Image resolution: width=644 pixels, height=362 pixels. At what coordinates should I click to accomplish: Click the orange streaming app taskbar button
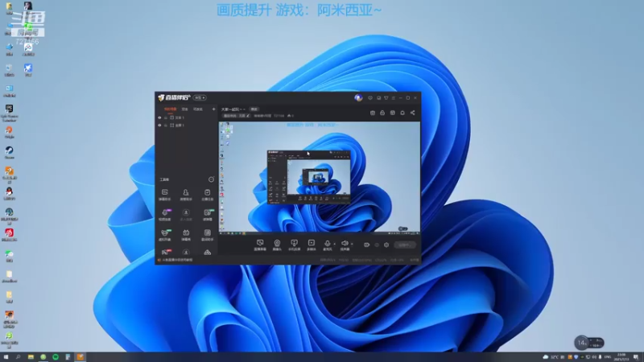coord(80,357)
